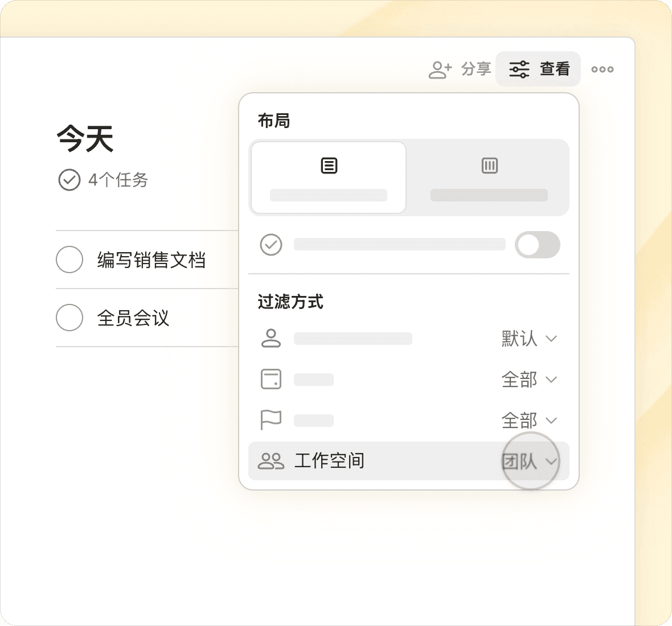Expand the 全部 dropdown beside the flag icon
Image resolution: width=672 pixels, height=626 pixels.
pyautogui.click(x=528, y=421)
